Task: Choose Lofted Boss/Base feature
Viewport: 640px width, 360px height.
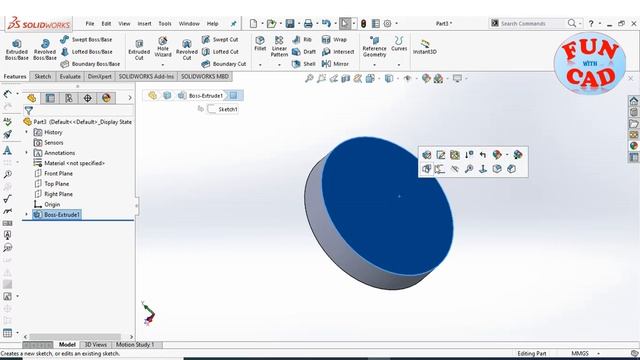Action: pos(86,52)
